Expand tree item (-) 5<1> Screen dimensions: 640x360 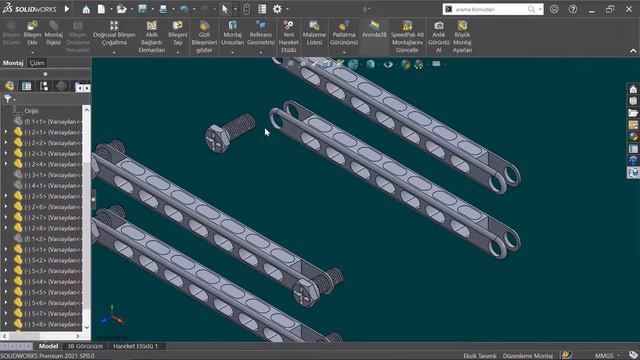click(x=6, y=249)
